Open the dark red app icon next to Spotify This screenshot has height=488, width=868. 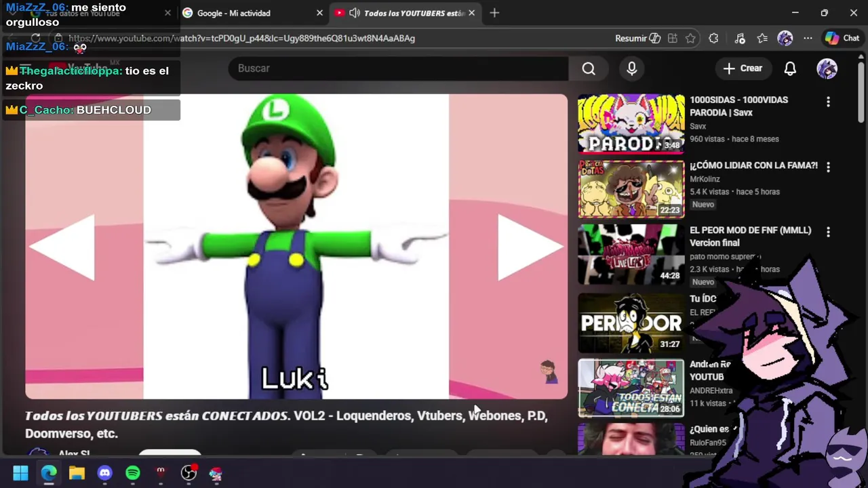tap(161, 473)
